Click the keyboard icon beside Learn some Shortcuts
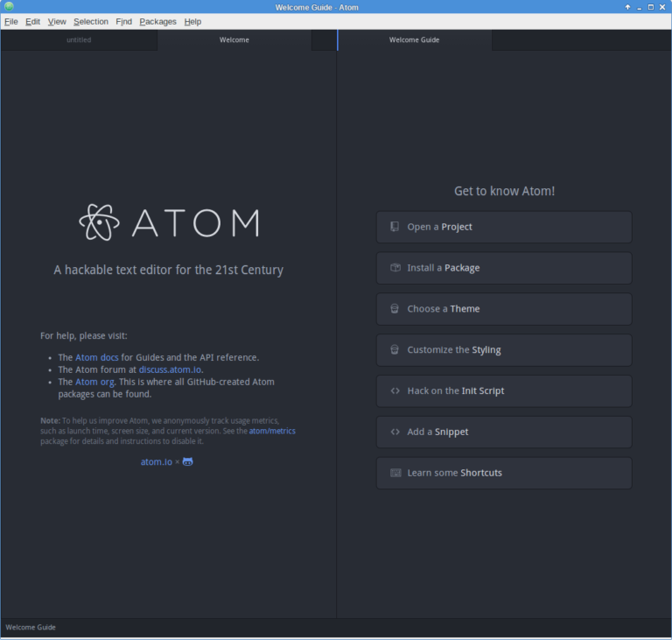 (395, 473)
